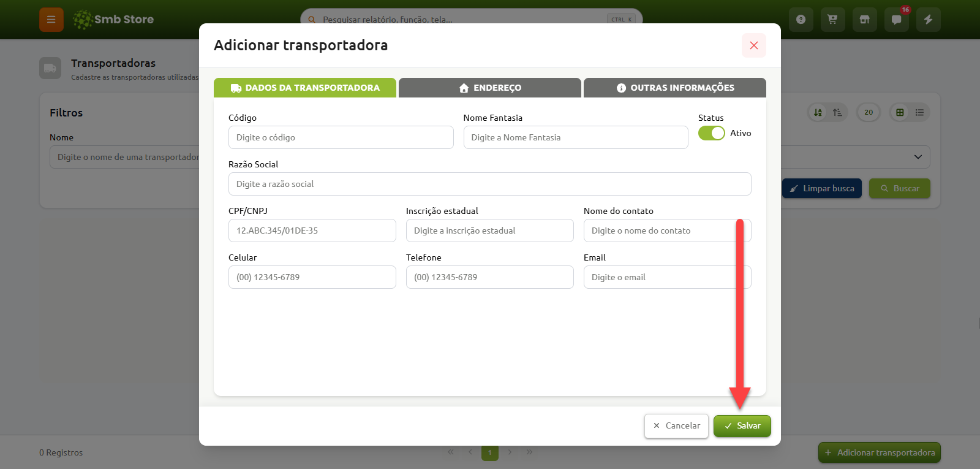Focus the Nome Fantasia input field
The image size is (980, 469).
[576, 137]
